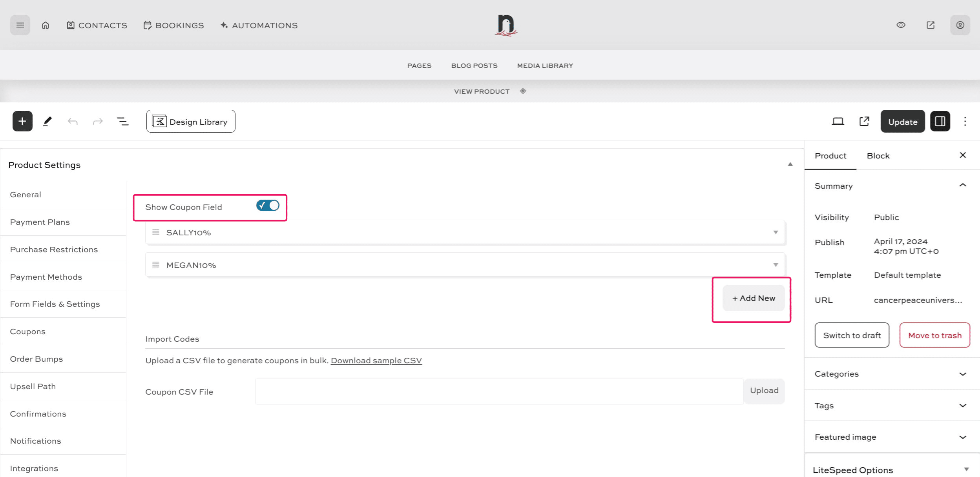Click the Coupon CSV File input field
Screen dimensions: 980x477
tap(498, 391)
